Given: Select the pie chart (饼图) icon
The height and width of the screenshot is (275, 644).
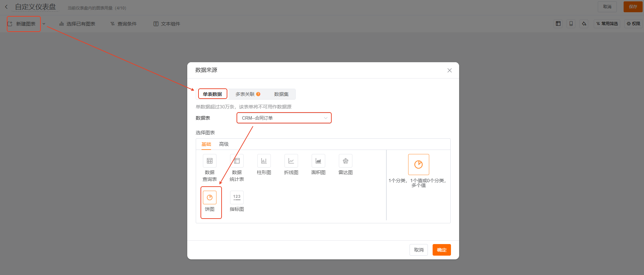Looking at the screenshot, I should tap(210, 197).
